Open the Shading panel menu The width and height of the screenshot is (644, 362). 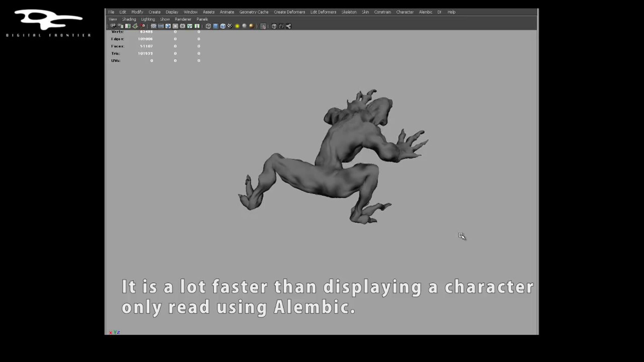pyautogui.click(x=129, y=19)
